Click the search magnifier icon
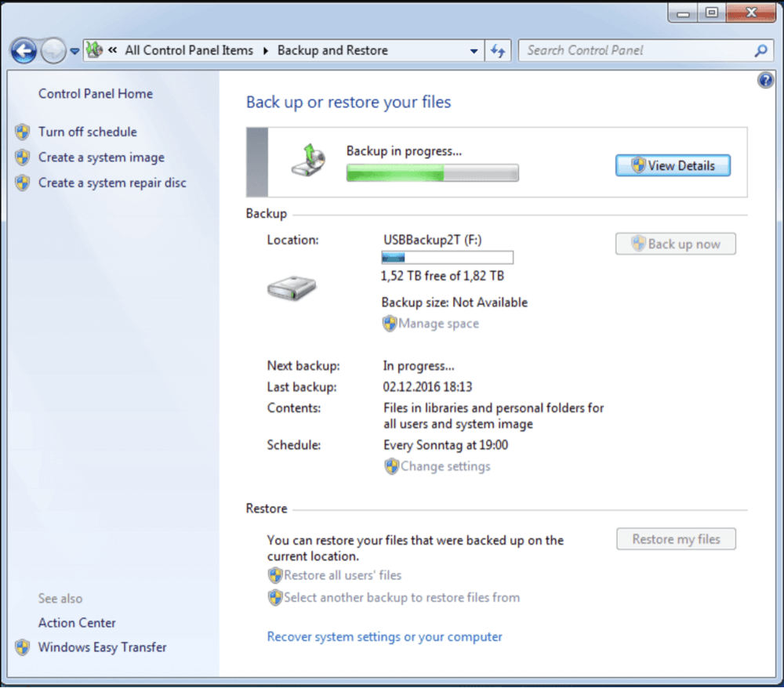 point(760,50)
